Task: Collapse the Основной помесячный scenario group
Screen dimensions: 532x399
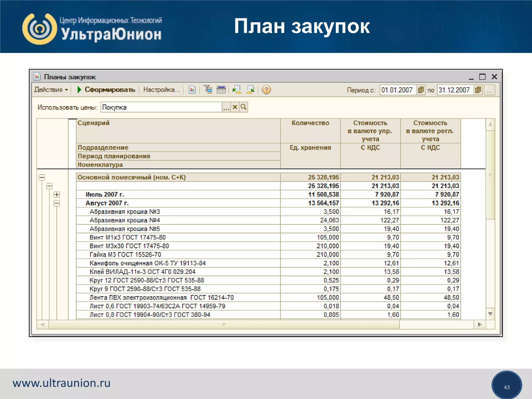Action: point(42,177)
